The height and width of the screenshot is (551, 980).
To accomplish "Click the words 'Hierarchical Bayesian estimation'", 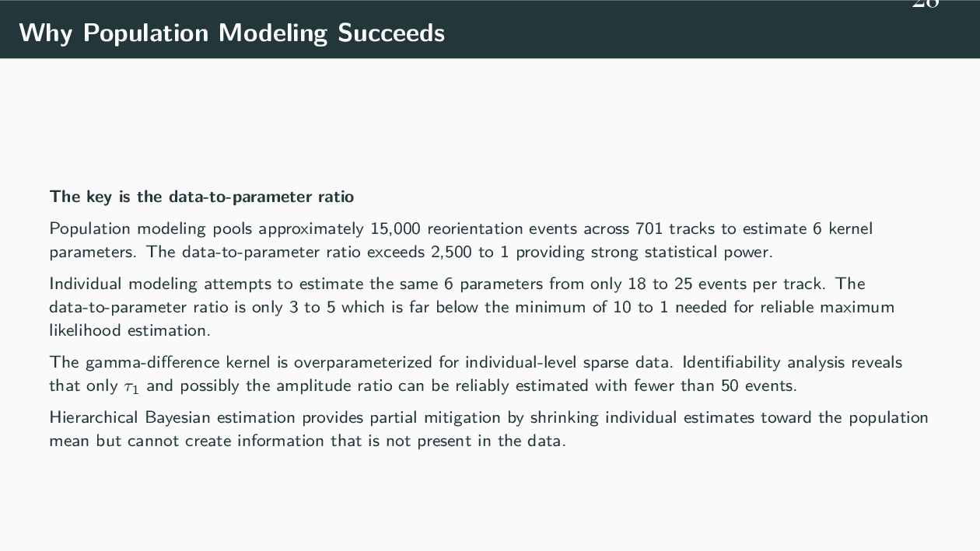I will pos(172,417).
